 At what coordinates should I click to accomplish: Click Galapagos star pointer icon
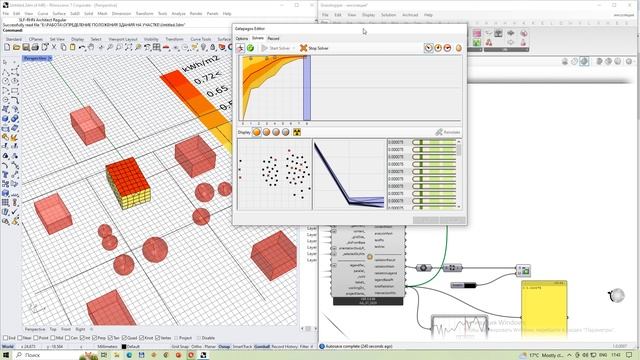[x=240, y=48]
